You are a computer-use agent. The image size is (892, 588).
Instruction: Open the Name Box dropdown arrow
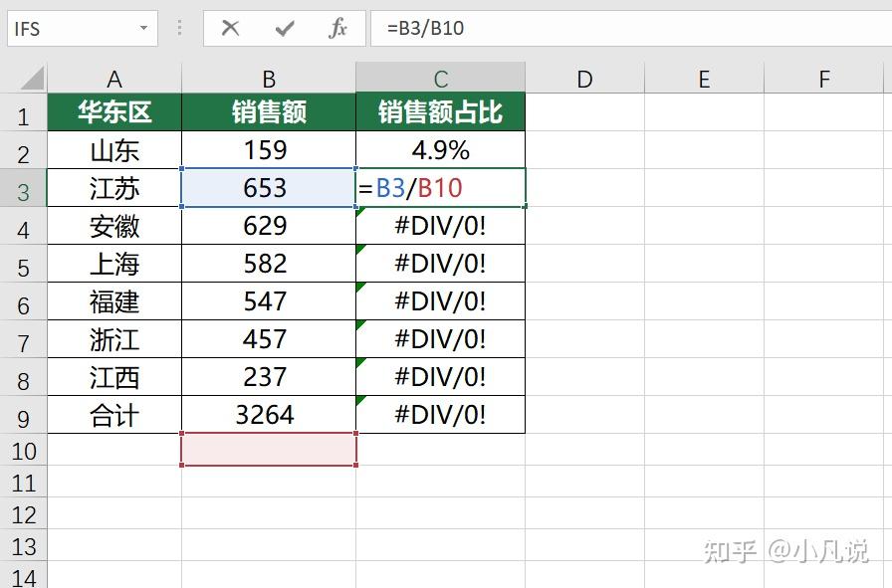tap(144, 28)
